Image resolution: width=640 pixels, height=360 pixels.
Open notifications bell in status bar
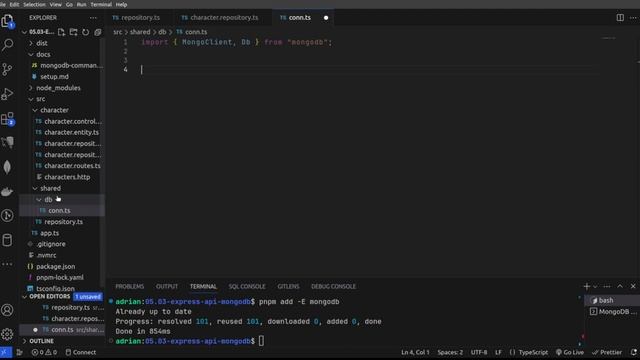point(633,352)
